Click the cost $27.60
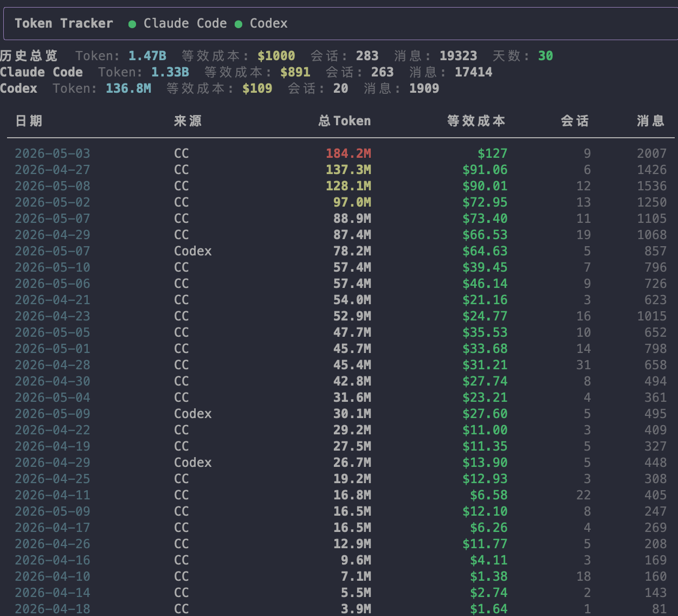The width and height of the screenshot is (678, 616). (x=485, y=414)
